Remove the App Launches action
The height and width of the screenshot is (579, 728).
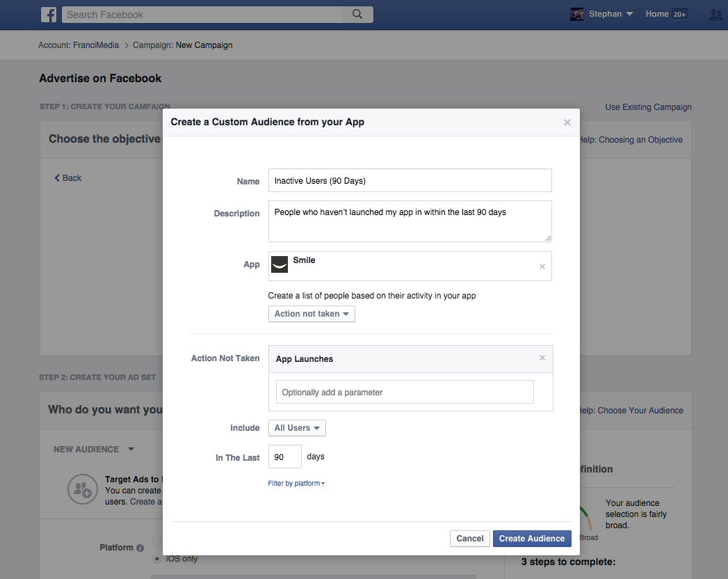click(542, 358)
